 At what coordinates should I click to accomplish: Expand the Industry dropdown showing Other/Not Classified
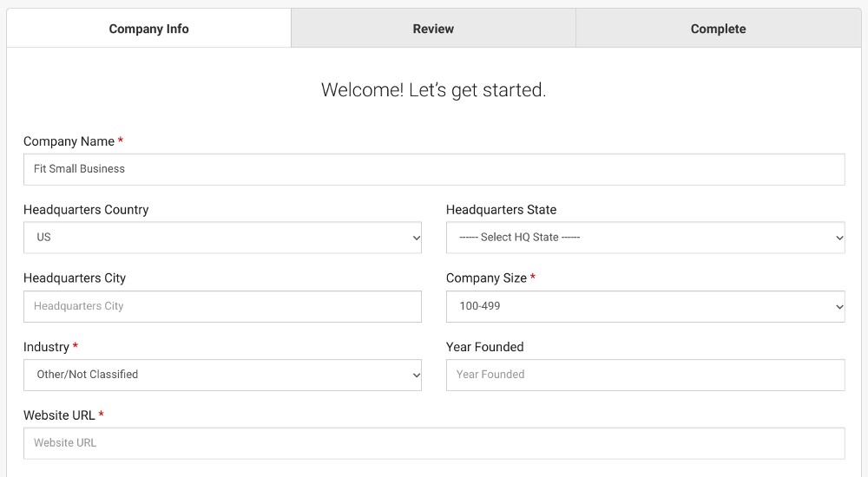pos(222,375)
